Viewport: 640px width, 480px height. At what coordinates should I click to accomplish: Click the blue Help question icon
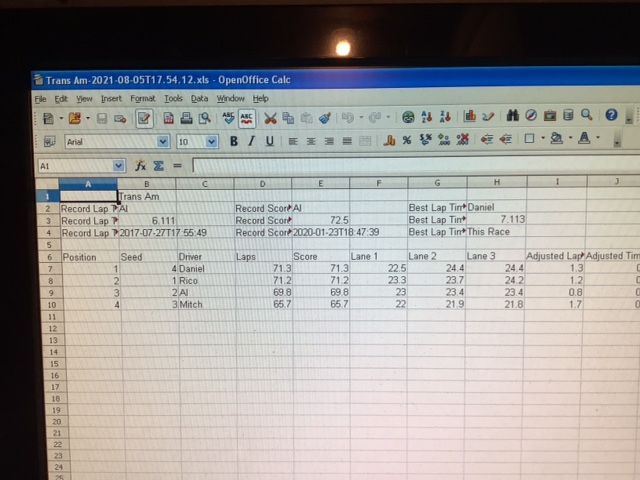click(611, 115)
